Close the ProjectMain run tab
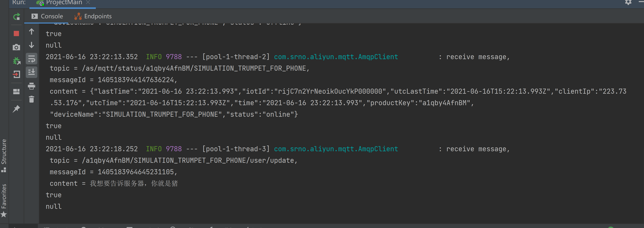644x228 pixels. click(88, 2)
